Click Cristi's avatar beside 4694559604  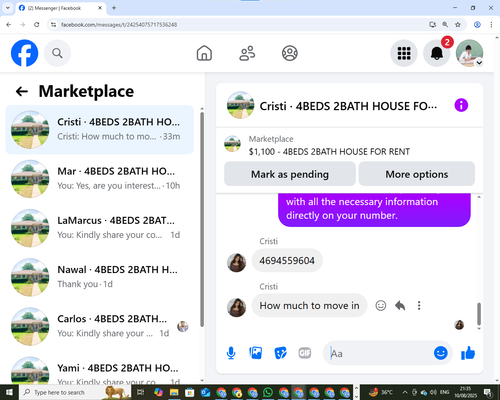point(237,262)
